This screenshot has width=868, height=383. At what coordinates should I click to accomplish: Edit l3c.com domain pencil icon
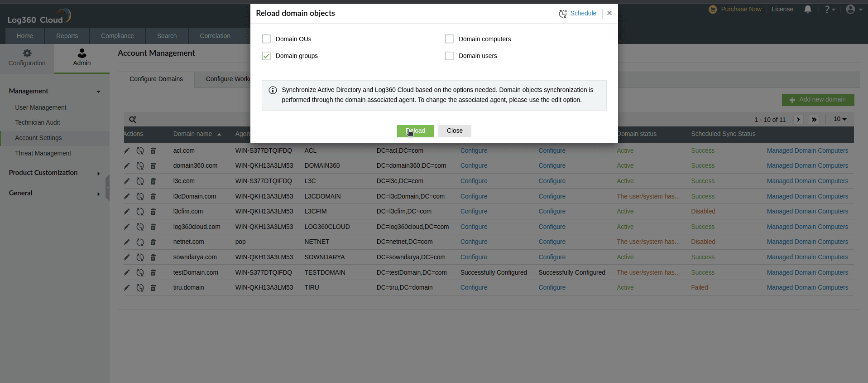[x=127, y=181]
